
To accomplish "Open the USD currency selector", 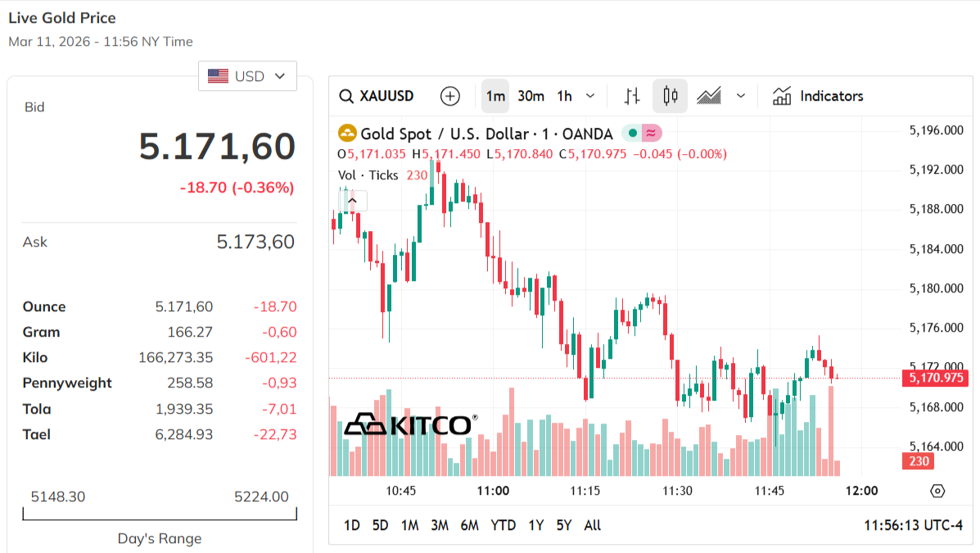I will tap(247, 75).
